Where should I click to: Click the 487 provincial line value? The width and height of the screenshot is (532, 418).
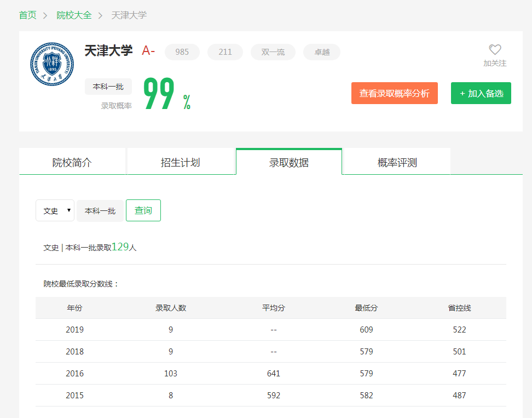point(459,395)
